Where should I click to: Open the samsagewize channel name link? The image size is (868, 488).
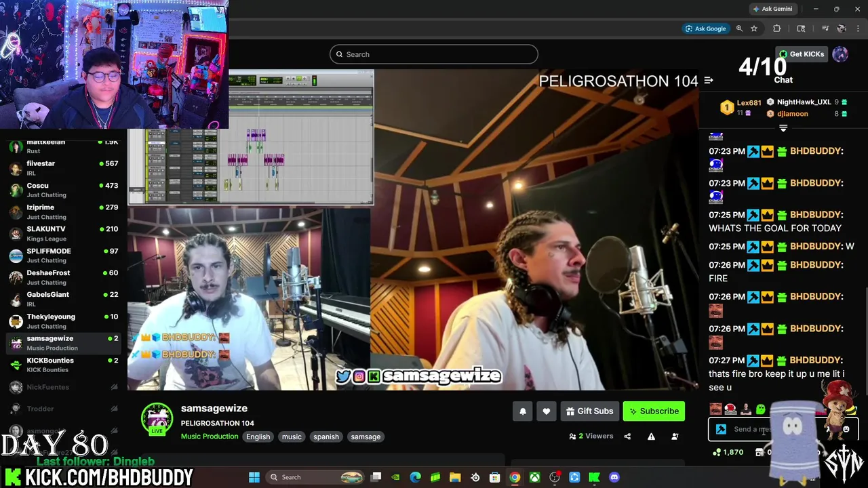tap(214, 408)
